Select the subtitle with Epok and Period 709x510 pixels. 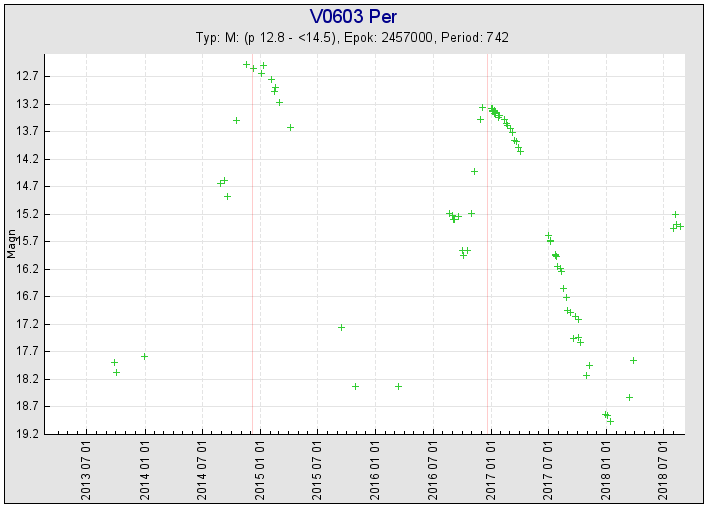(353, 38)
